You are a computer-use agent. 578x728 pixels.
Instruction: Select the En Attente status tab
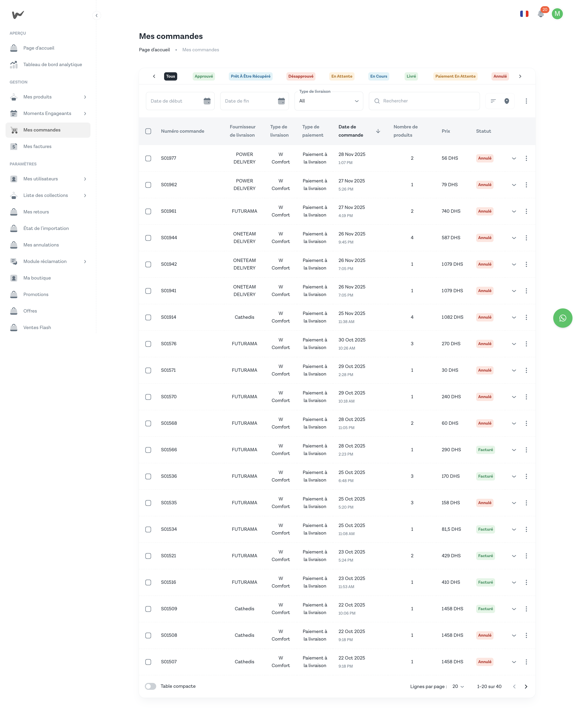click(341, 76)
